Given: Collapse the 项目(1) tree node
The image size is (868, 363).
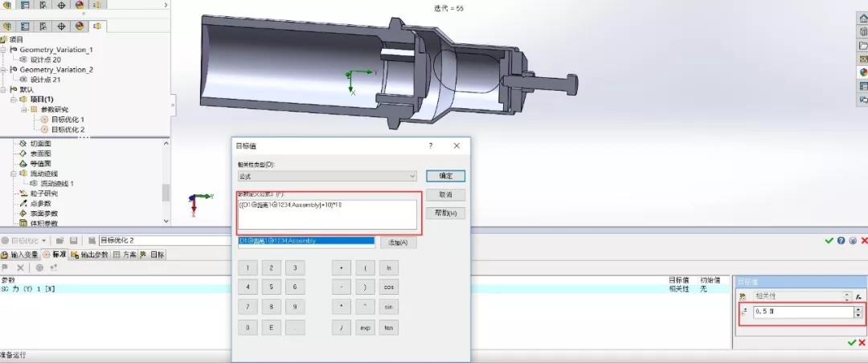Looking at the screenshot, I should pyautogui.click(x=14, y=100).
